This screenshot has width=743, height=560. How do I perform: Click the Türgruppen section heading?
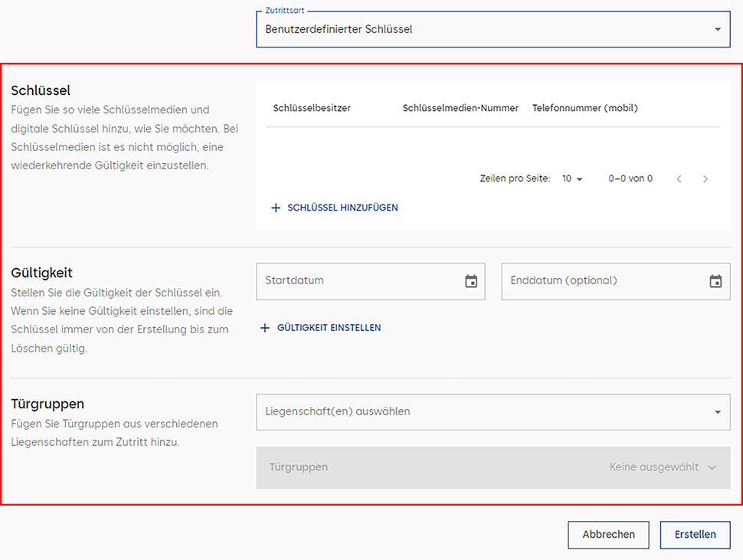(47, 404)
